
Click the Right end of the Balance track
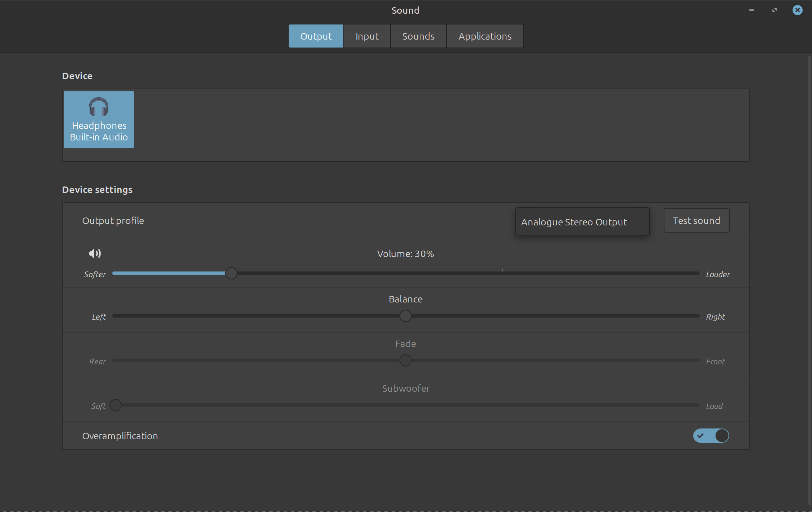697,316
